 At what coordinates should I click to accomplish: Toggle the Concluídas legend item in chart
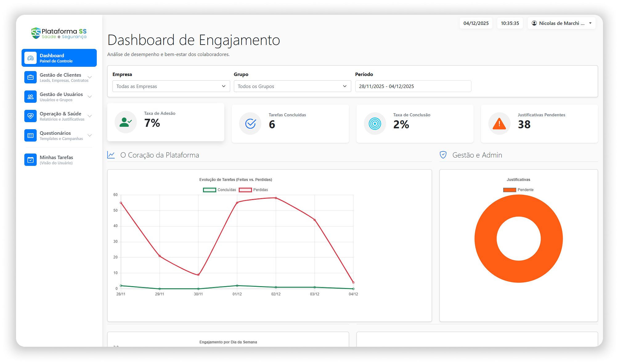tap(219, 190)
